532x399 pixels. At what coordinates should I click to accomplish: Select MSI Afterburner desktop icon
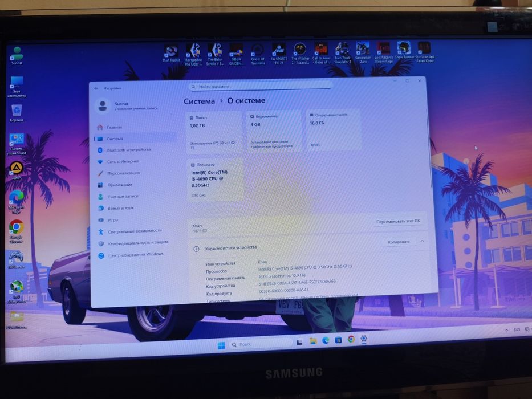17,291
